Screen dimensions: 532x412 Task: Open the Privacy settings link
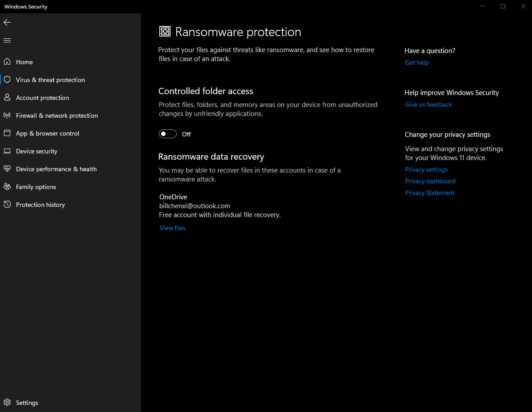426,169
